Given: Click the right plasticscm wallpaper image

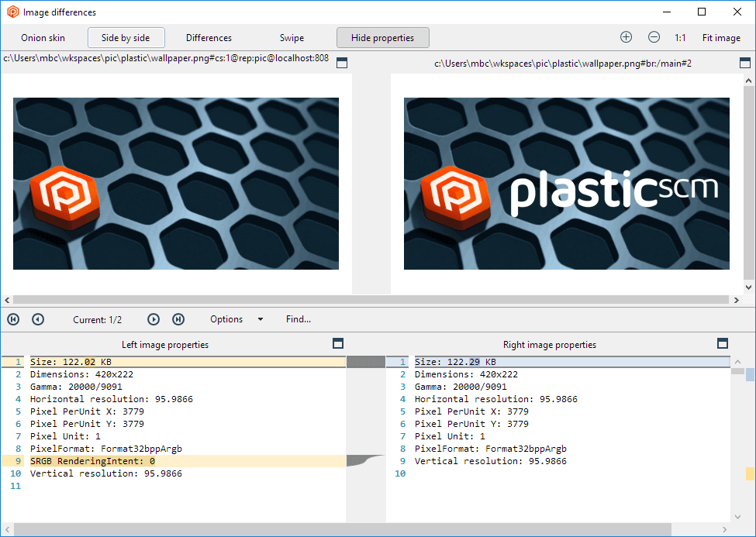Looking at the screenshot, I should (x=567, y=184).
